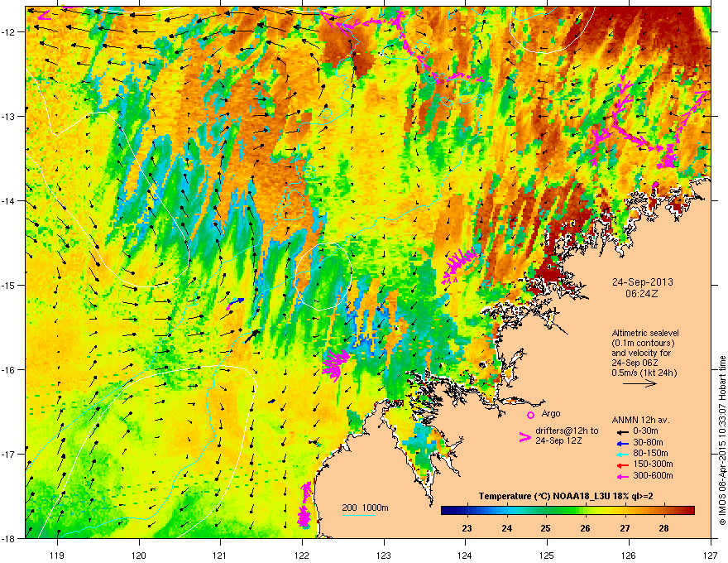This screenshot has width=728, height=563.
Task: Select the magenta 300-600m arrow legend symbol
Action: click(622, 476)
